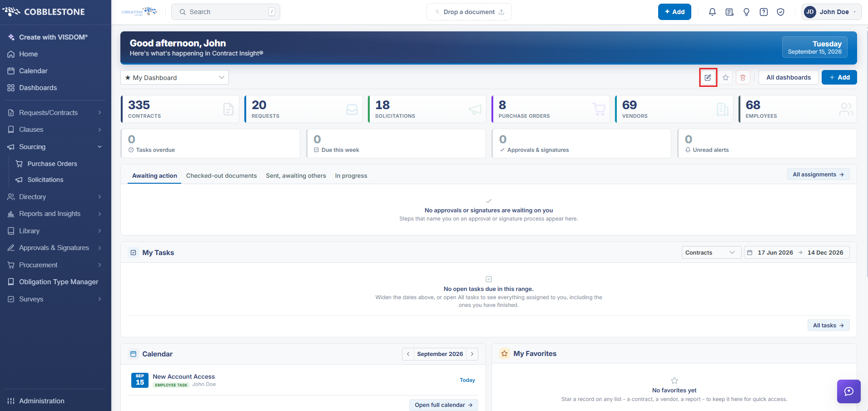Image resolution: width=868 pixels, height=411 pixels.
Task: Expand Reports and Insights menu
Action: point(55,214)
